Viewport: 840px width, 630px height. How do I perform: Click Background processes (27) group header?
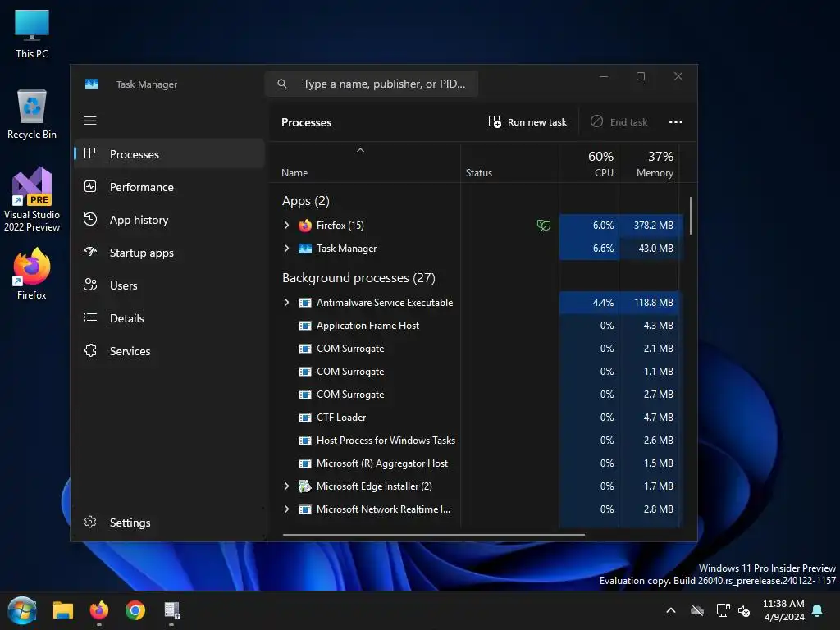(358, 278)
